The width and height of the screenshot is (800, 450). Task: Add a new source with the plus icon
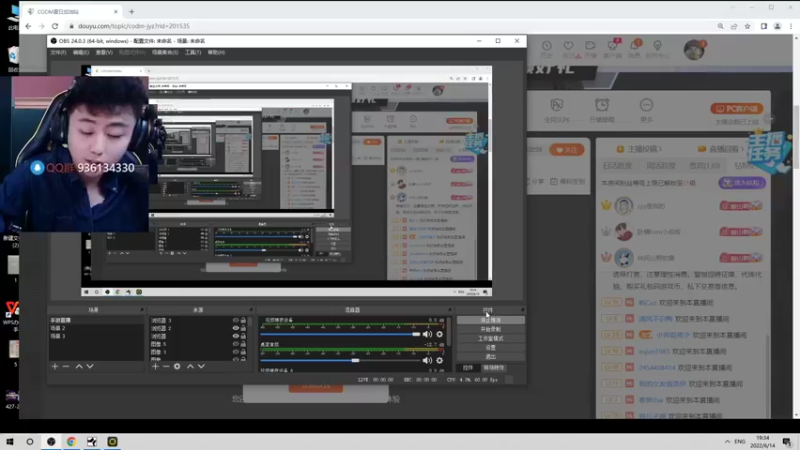click(155, 366)
